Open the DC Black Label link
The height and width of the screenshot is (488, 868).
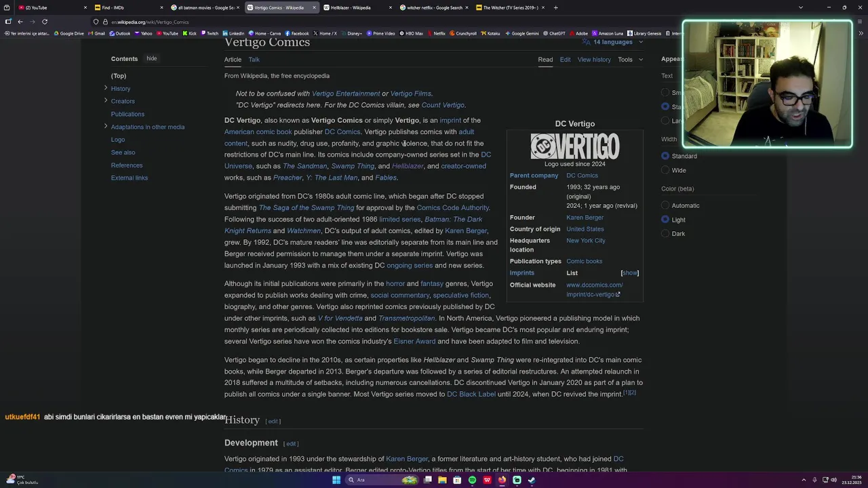pos(471,394)
